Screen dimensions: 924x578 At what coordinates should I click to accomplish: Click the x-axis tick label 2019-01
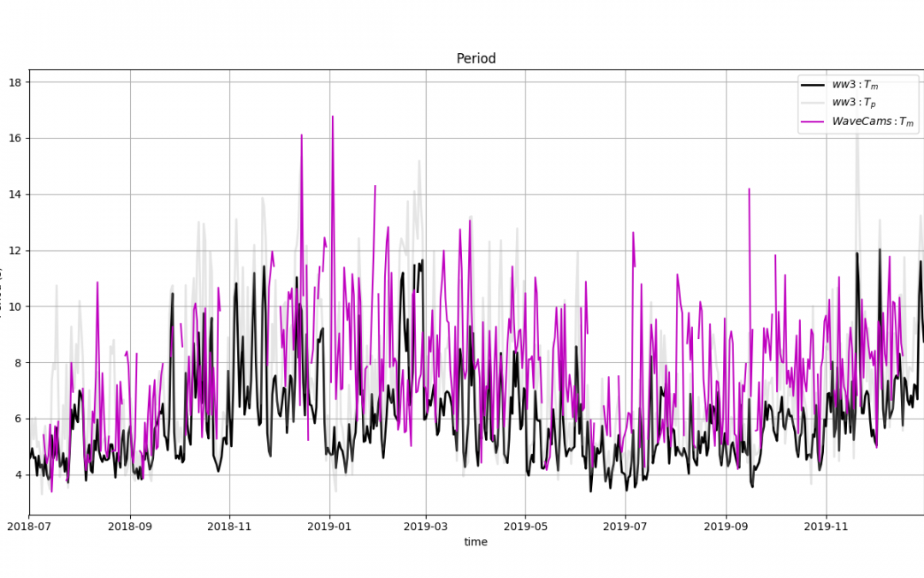point(329,526)
